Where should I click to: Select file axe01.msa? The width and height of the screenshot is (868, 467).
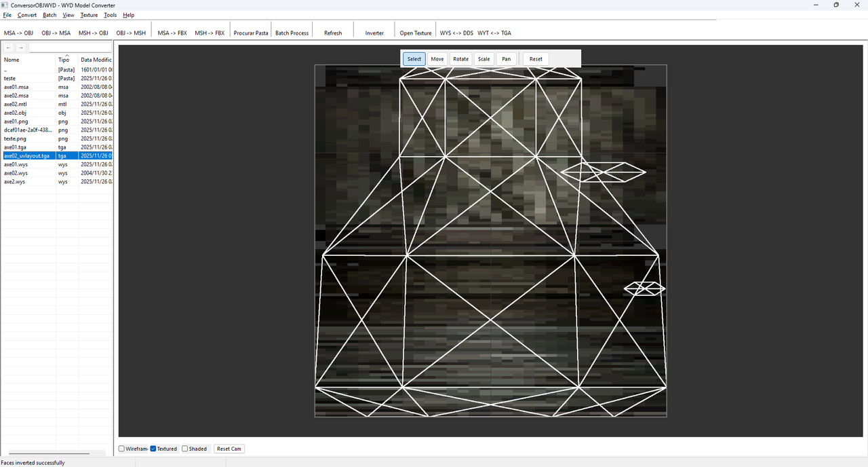[x=57, y=87]
